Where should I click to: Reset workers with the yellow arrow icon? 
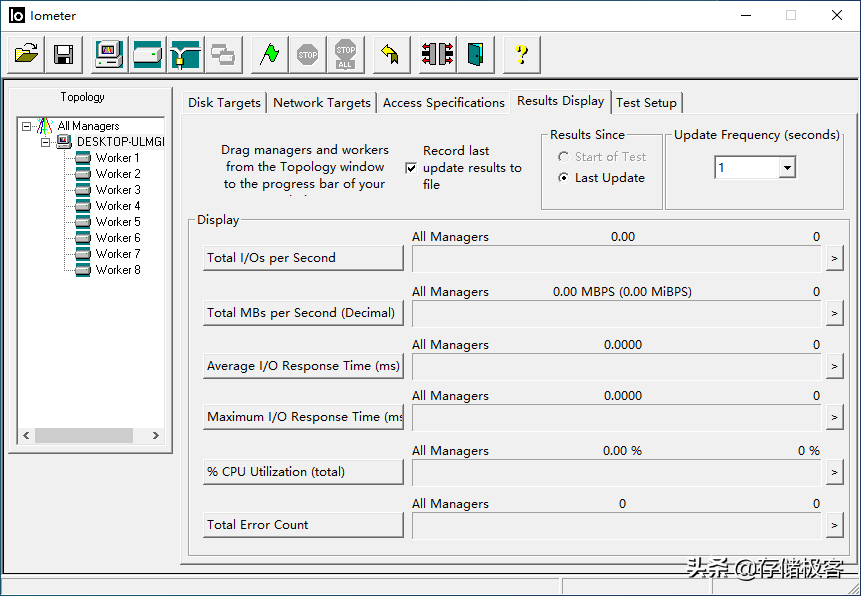pyautogui.click(x=391, y=54)
